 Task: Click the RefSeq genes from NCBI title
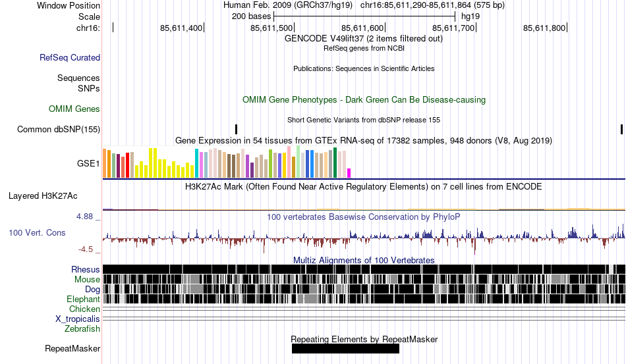364,48
